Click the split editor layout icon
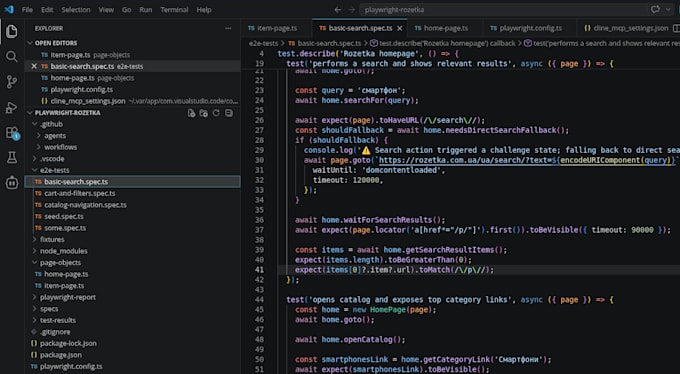Viewport: 680px width, 374px height. click(x=676, y=28)
